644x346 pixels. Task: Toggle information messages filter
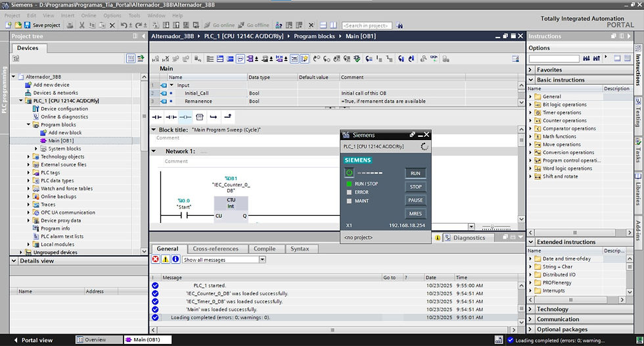[175, 259]
